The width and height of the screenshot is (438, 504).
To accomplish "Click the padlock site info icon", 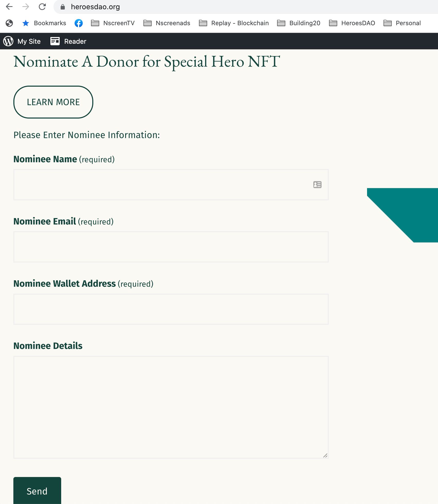I will (x=62, y=7).
